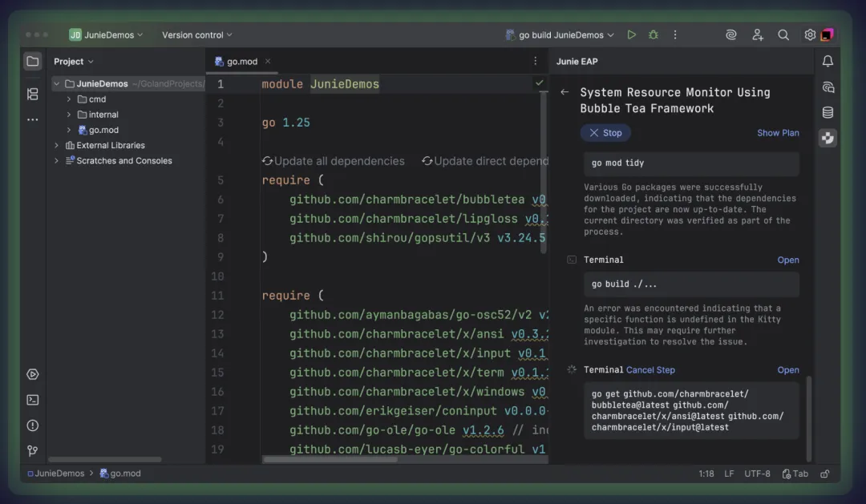Click line number 11 in the gutter
The height and width of the screenshot is (504, 866).
(217, 296)
